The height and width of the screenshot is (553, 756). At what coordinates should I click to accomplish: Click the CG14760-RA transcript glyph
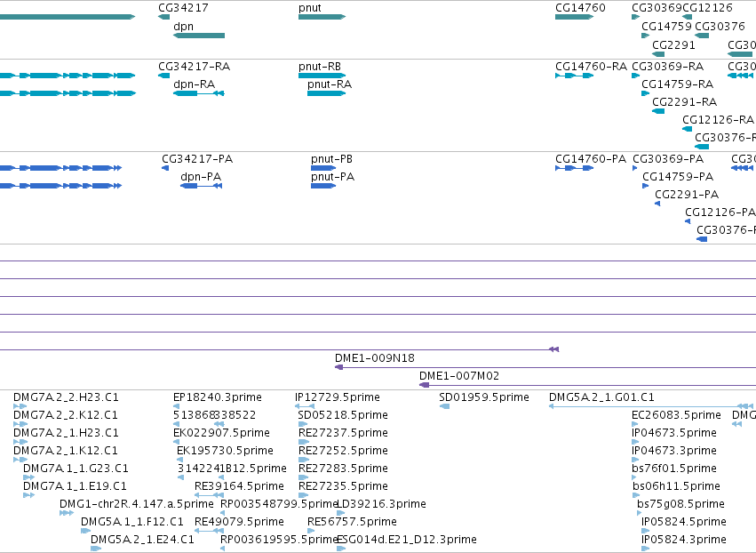pos(574,76)
